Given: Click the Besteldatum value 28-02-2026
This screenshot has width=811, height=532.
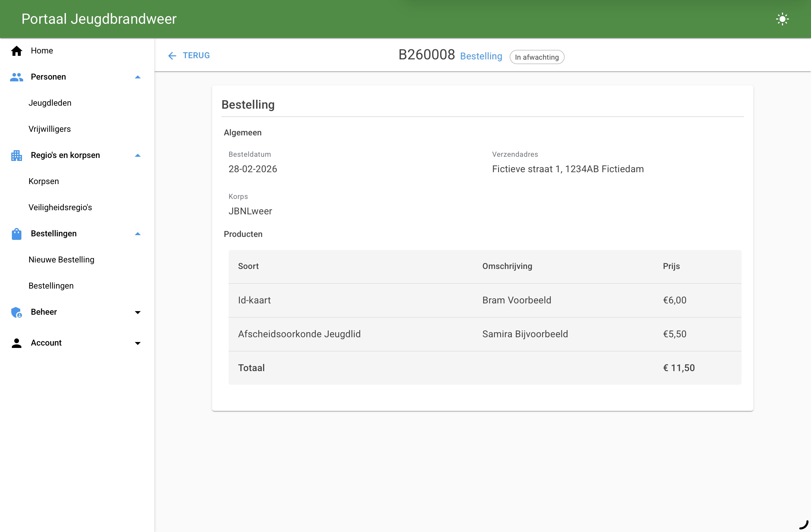Looking at the screenshot, I should tap(253, 169).
